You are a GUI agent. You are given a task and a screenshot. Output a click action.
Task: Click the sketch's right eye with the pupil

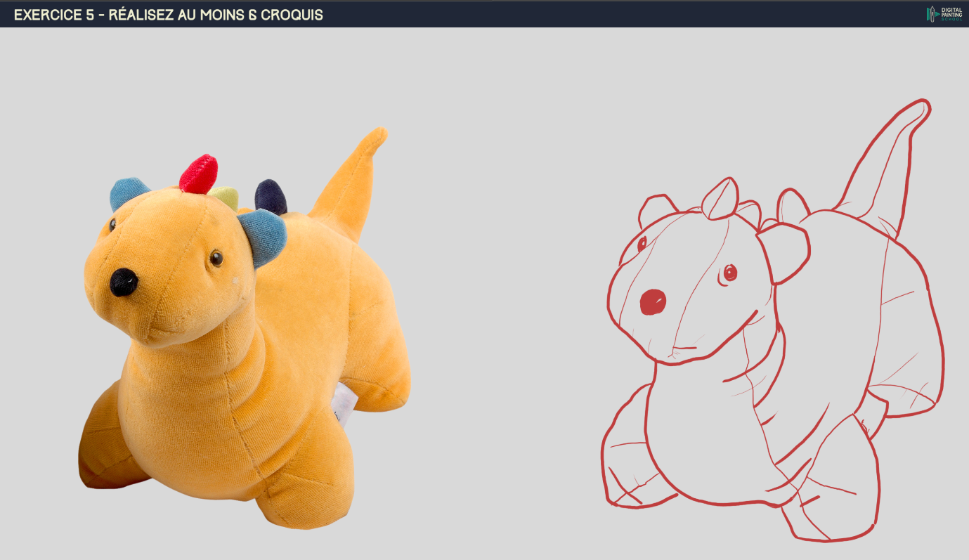coord(730,273)
